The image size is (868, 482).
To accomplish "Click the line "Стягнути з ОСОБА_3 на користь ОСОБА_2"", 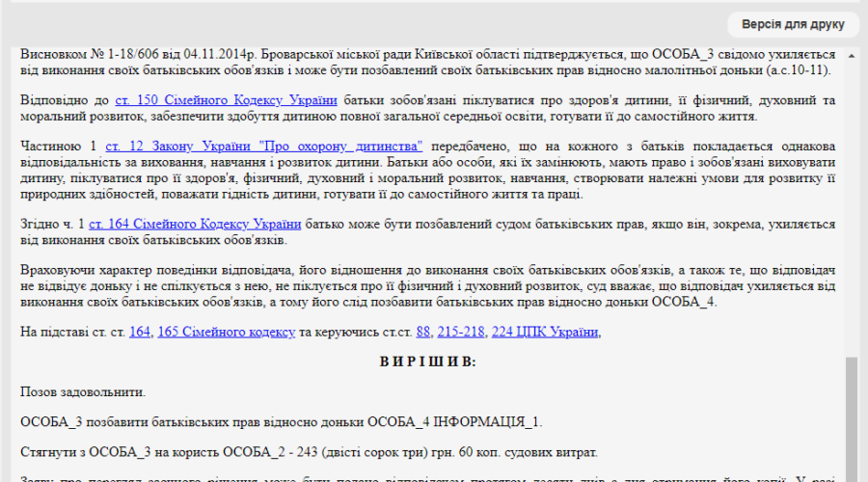I will coord(309,452).
